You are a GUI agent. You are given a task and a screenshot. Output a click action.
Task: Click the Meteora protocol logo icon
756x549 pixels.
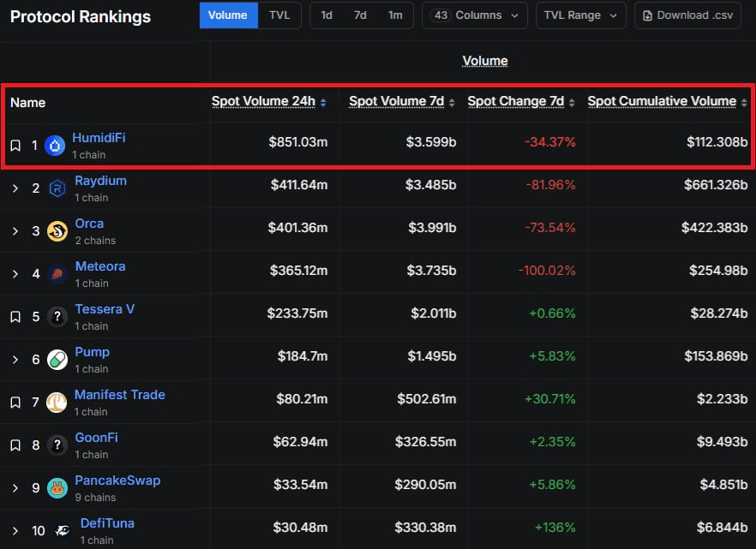[x=57, y=274]
